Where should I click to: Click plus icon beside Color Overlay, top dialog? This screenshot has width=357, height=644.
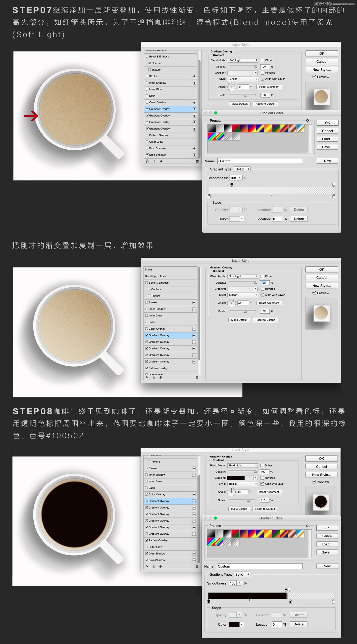coord(194,102)
